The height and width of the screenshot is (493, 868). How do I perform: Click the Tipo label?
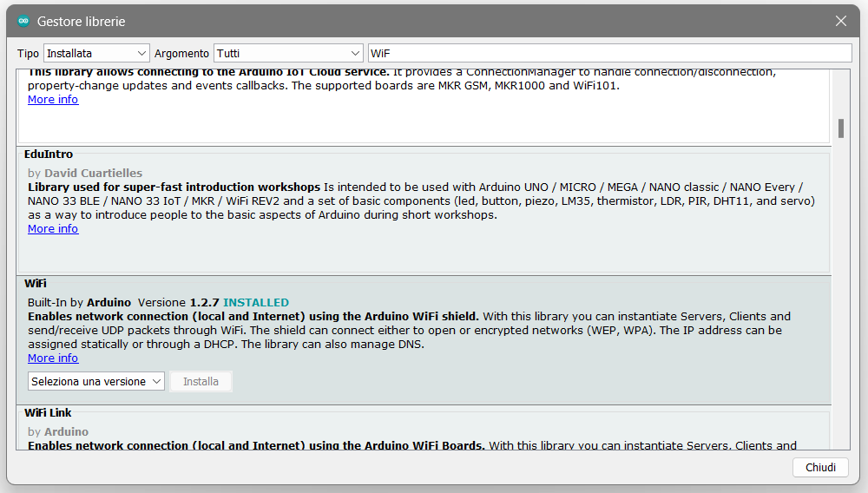pos(28,53)
